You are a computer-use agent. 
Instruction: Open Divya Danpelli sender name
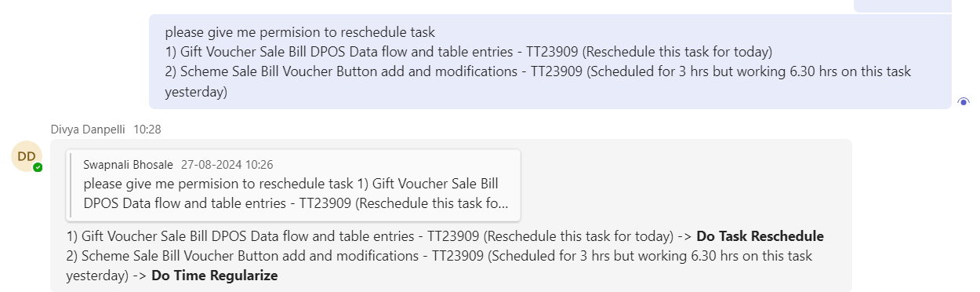tap(89, 129)
